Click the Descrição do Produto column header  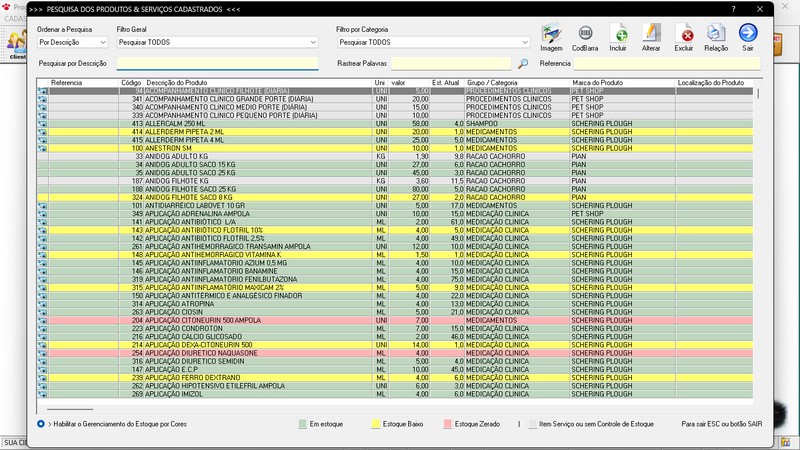(x=177, y=82)
